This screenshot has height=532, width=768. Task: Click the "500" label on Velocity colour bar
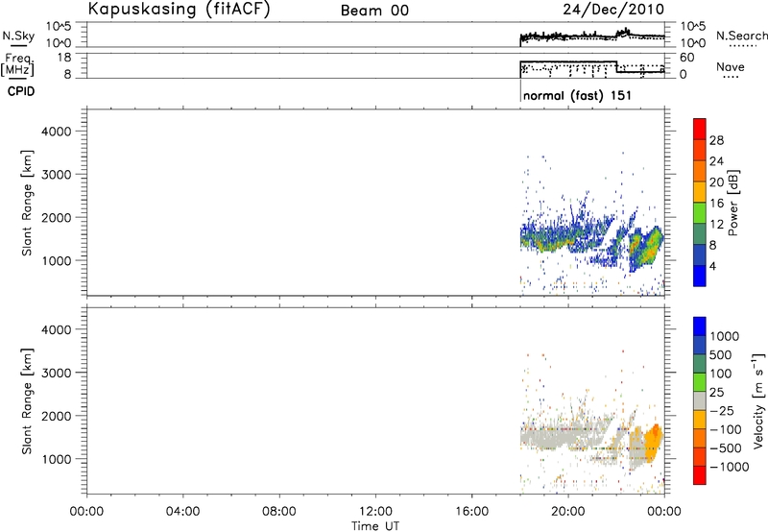(721, 355)
